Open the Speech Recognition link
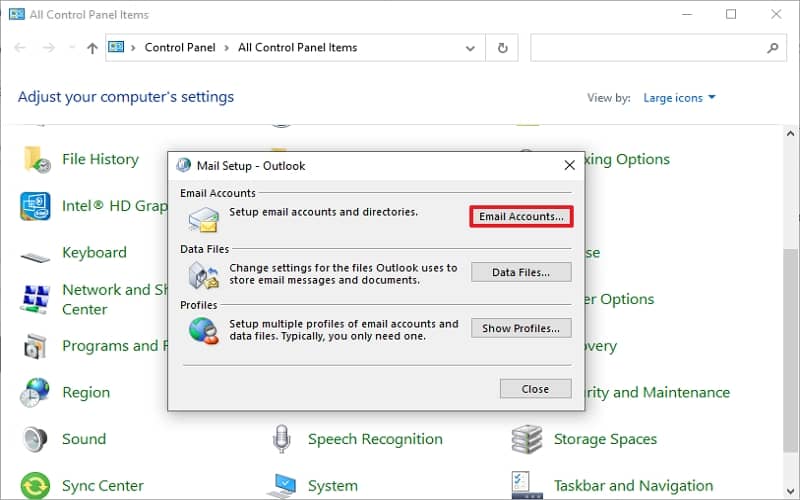 376,439
